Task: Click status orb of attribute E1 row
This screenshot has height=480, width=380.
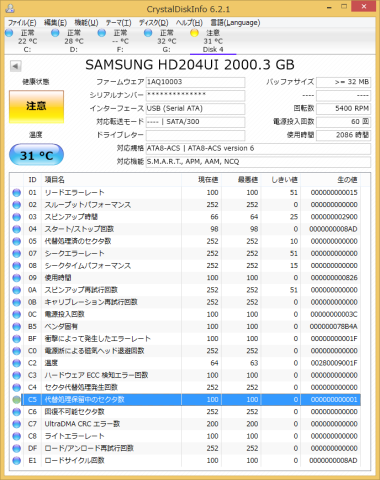Action: click(x=16, y=461)
